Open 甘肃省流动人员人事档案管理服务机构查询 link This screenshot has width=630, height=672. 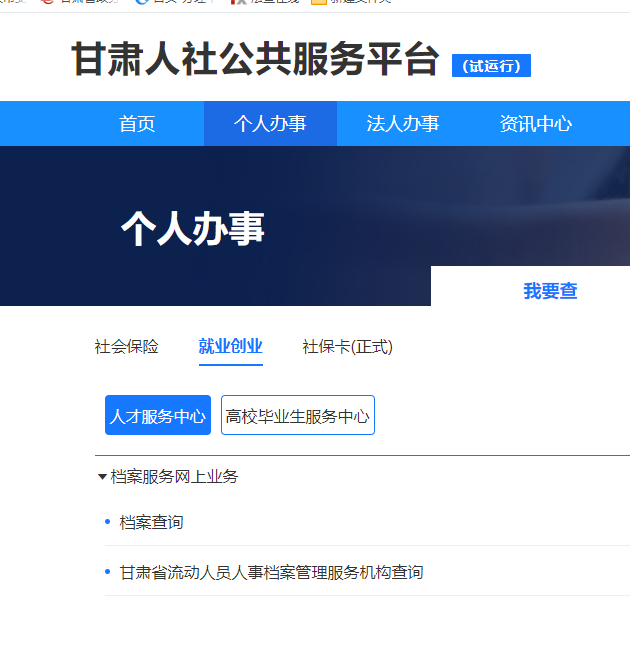coord(271,572)
